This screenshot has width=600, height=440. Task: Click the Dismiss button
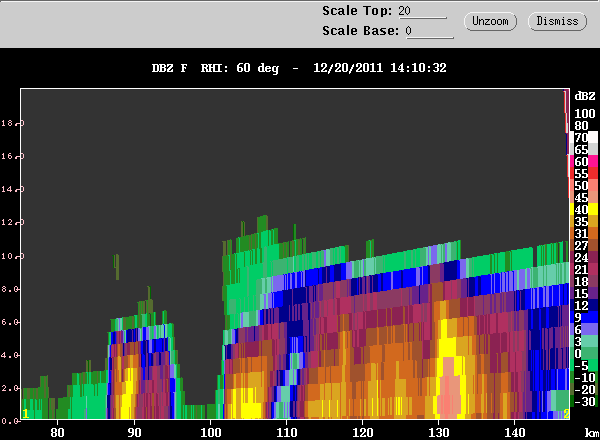(557, 21)
